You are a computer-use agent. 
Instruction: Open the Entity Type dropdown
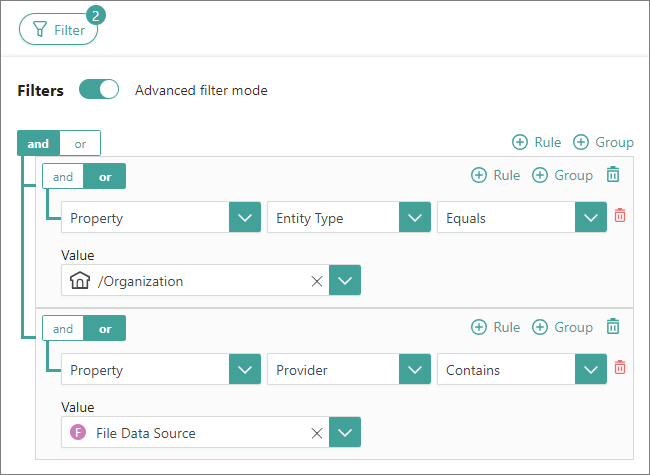pyautogui.click(x=414, y=218)
